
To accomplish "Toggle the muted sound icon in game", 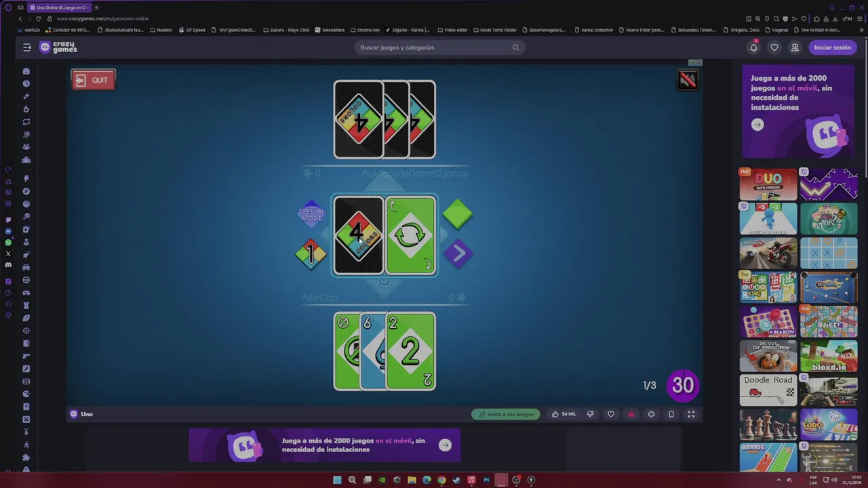I will click(687, 80).
